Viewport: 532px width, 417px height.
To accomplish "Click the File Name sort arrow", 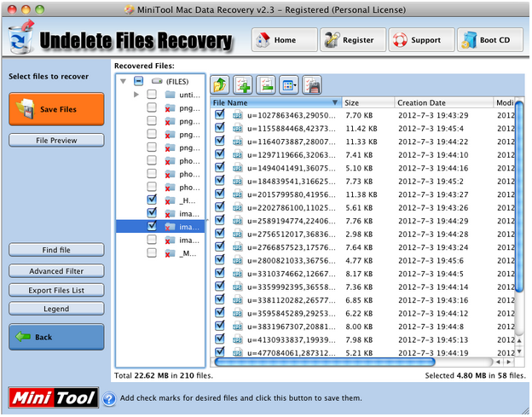I will 335,103.
